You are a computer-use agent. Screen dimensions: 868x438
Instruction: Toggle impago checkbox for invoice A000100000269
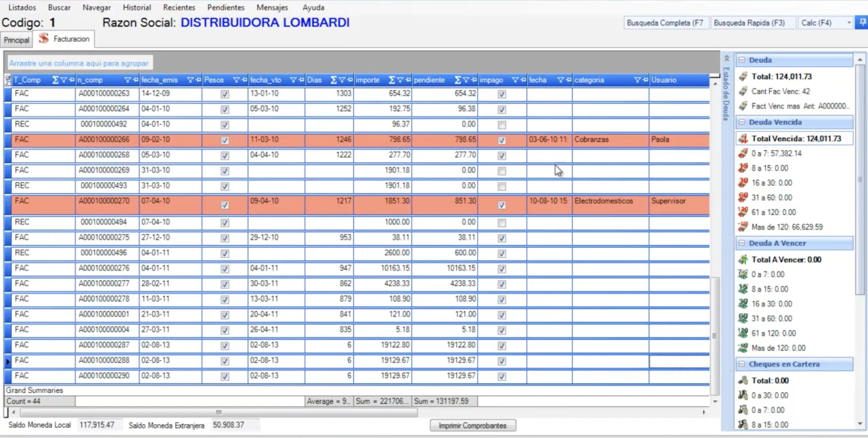pos(502,171)
